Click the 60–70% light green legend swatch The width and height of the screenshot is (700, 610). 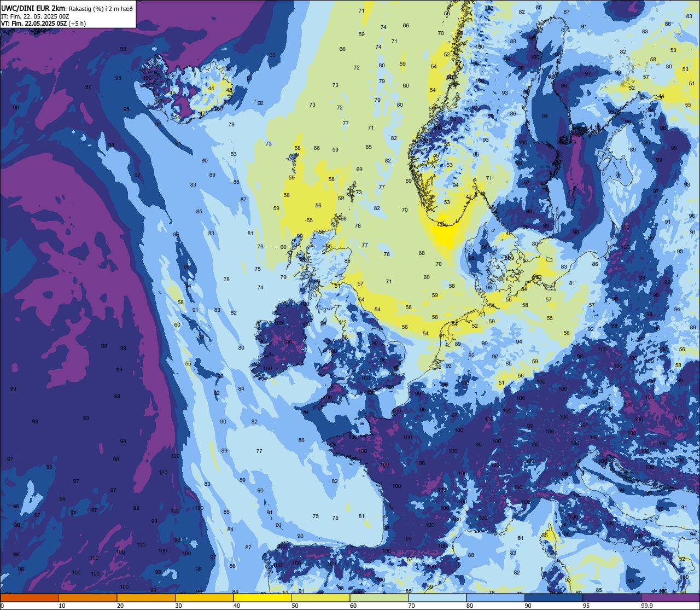pos(379,597)
